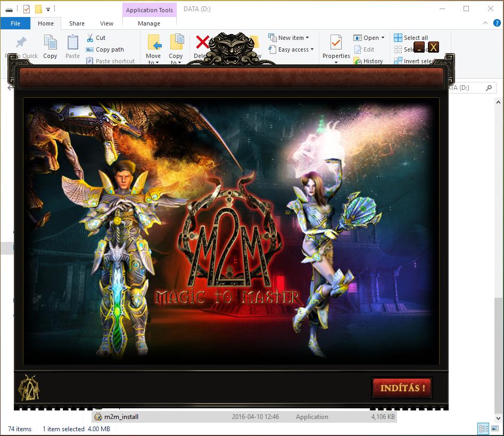The image size is (504, 436).
Task: Select the m2m_install file name
Action: 121,417
